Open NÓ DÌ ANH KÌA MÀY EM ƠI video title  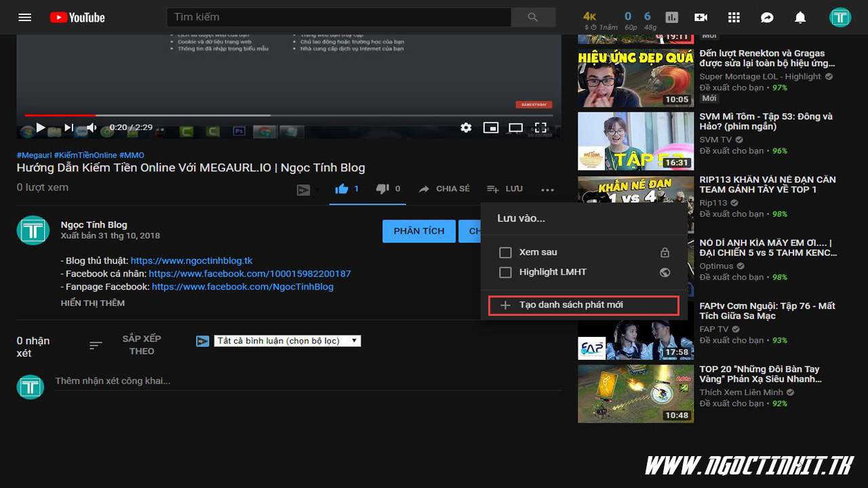[768, 247]
